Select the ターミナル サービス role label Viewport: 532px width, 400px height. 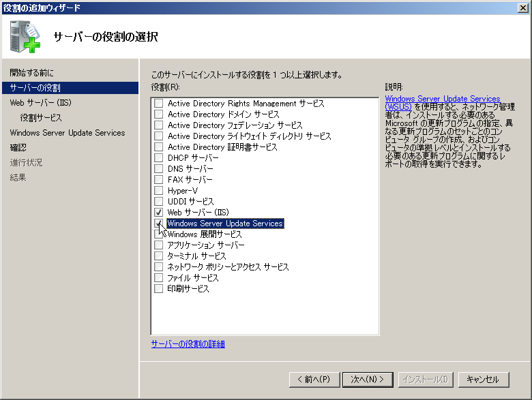tap(196, 256)
